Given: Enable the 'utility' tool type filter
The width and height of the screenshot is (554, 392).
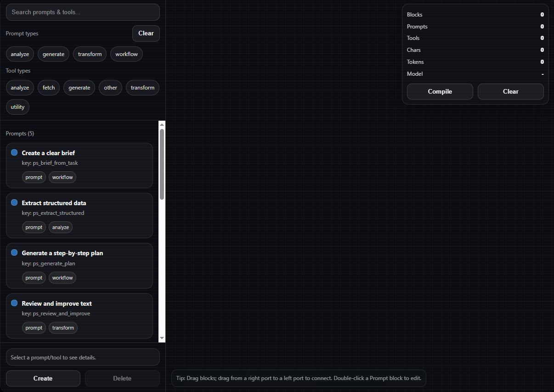Looking at the screenshot, I should 17,106.
